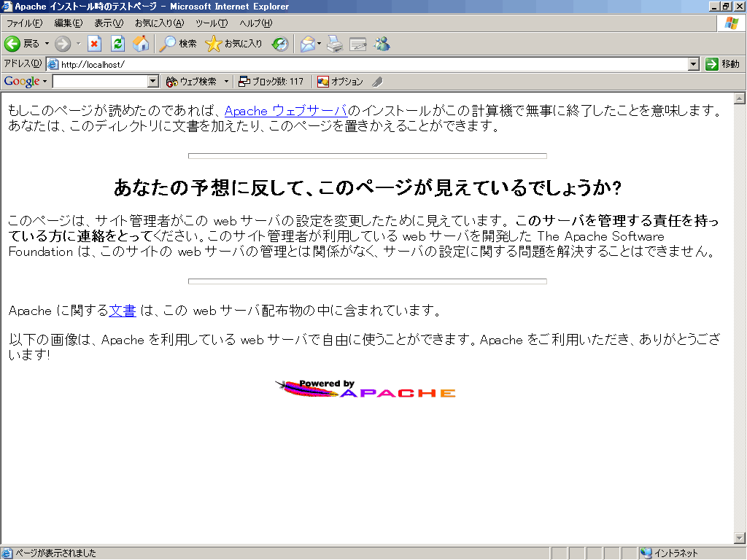Viewport: 747px width, 560px height.
Task: Follow the 文書 documentation link
Action: (x=123, y=311)
